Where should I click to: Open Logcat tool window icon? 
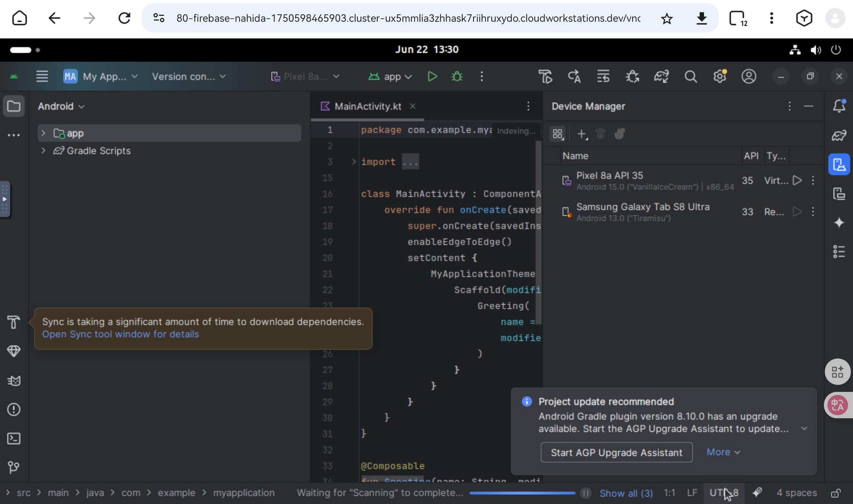tap(14, 381)
